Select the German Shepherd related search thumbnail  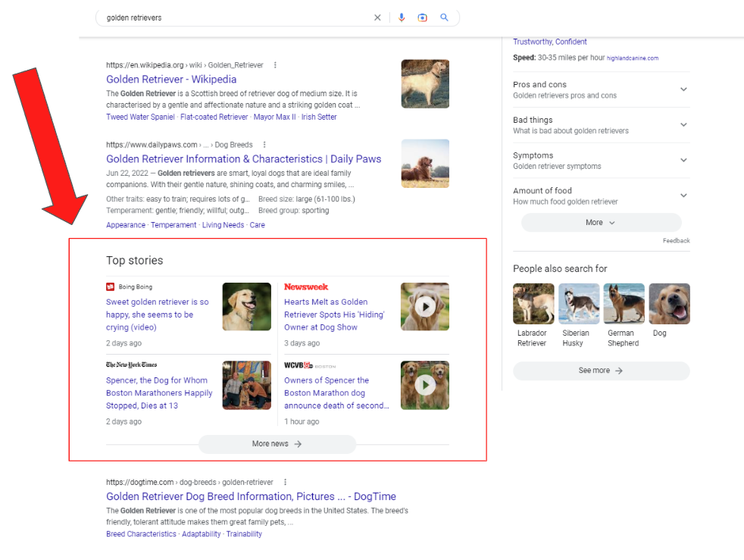624,304
